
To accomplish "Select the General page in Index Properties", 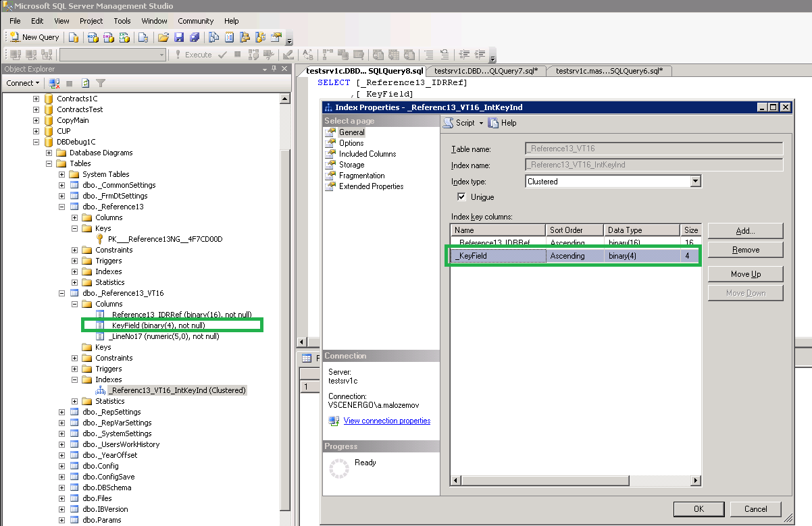I will click(x=351, y=132).
